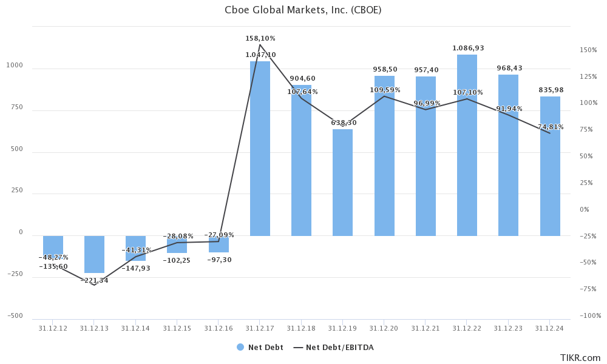Select the 31.12.20 bar labeled 958,50
Viewport: 607px width, 364px height.
pos(384,156)
